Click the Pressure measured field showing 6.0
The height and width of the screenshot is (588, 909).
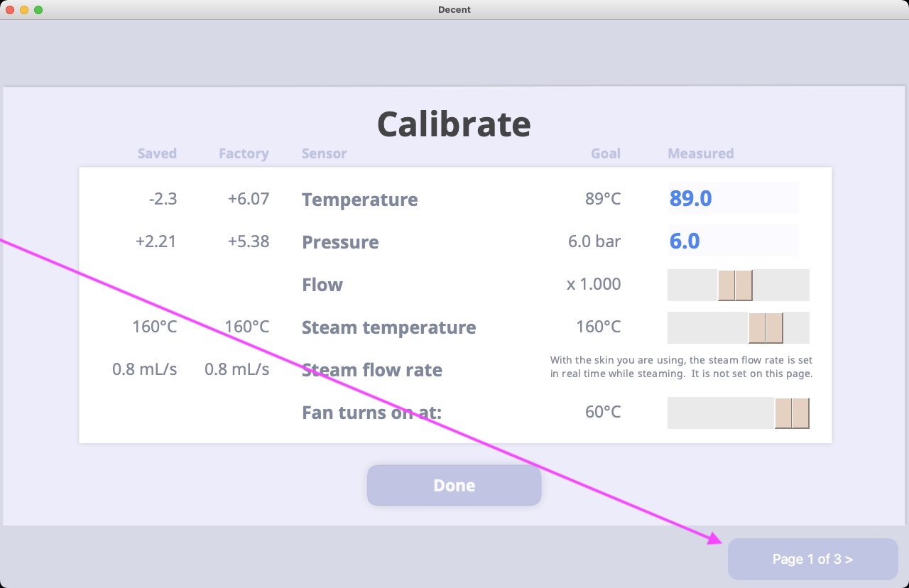tap(733, 241)
